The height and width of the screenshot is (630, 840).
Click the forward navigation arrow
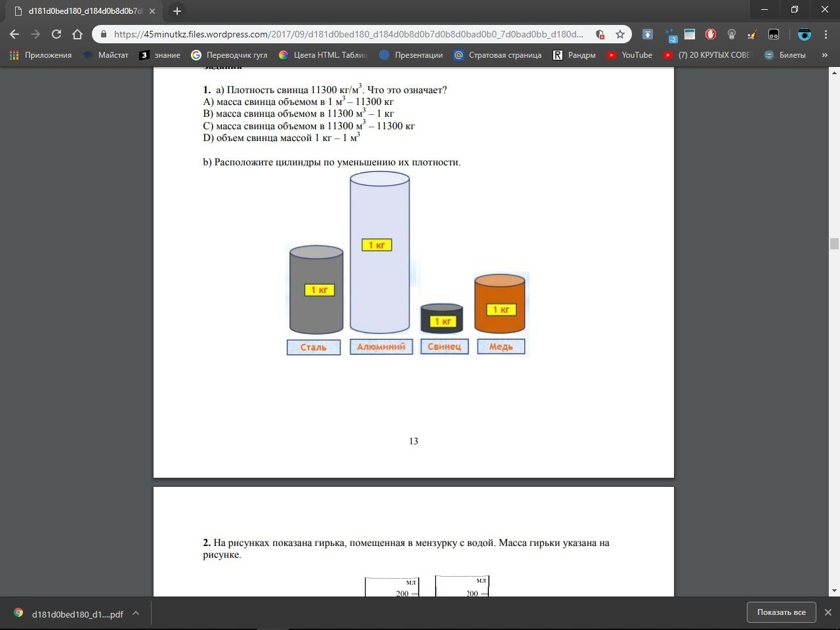click(35, 34)
